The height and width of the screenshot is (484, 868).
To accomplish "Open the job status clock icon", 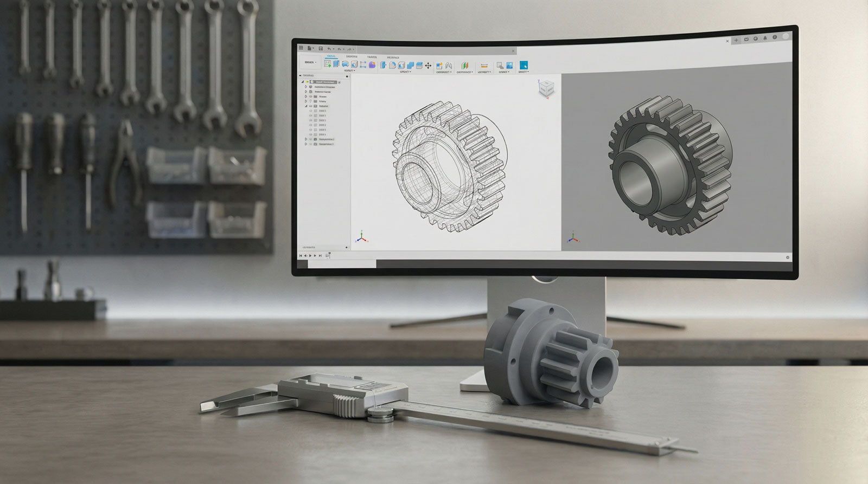I will coord(755,38).
